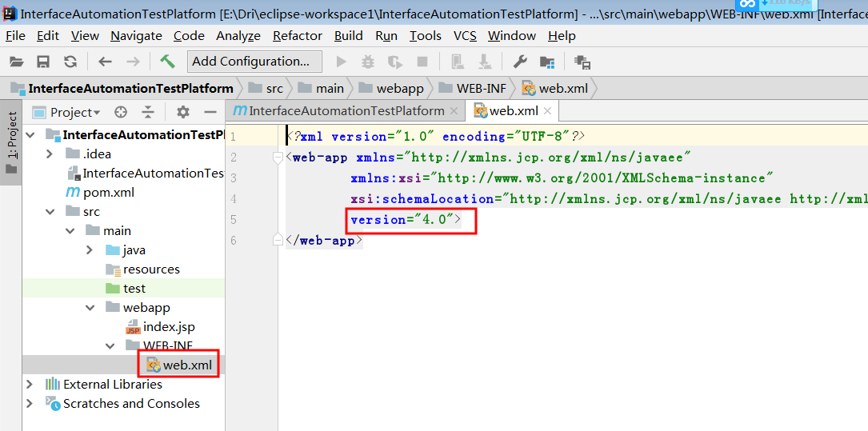Build project with the green hammer icon
The image size is (868, 431).
(167, 62)
